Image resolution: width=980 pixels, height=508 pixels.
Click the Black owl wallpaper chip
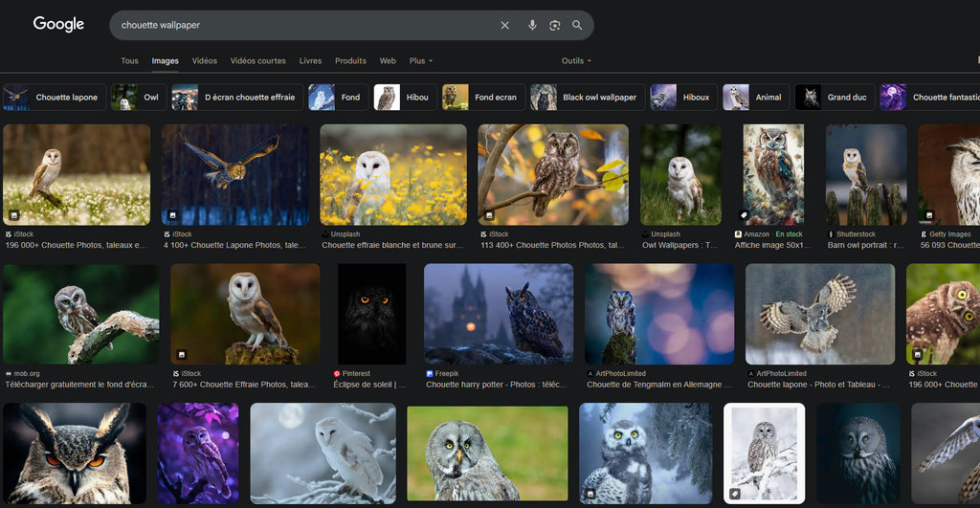(586, 98)
